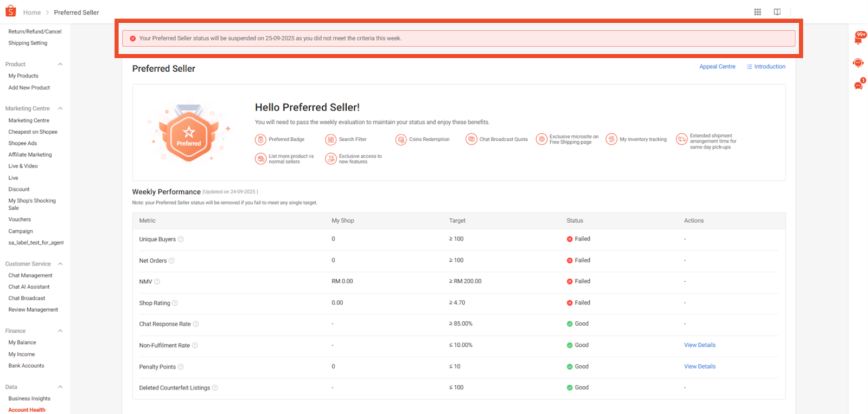
Task: Open help tooltip next to Penalty Points
Action: point(181,367)
